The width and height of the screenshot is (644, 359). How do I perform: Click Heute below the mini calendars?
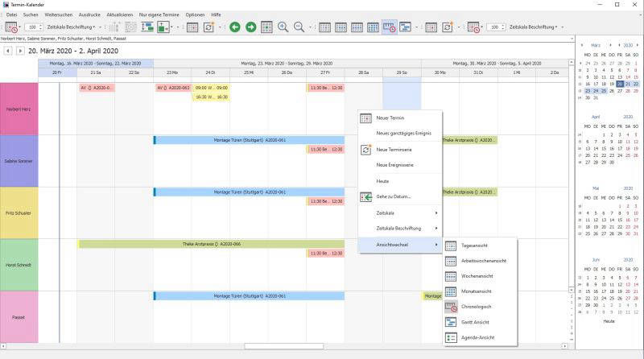609,321
